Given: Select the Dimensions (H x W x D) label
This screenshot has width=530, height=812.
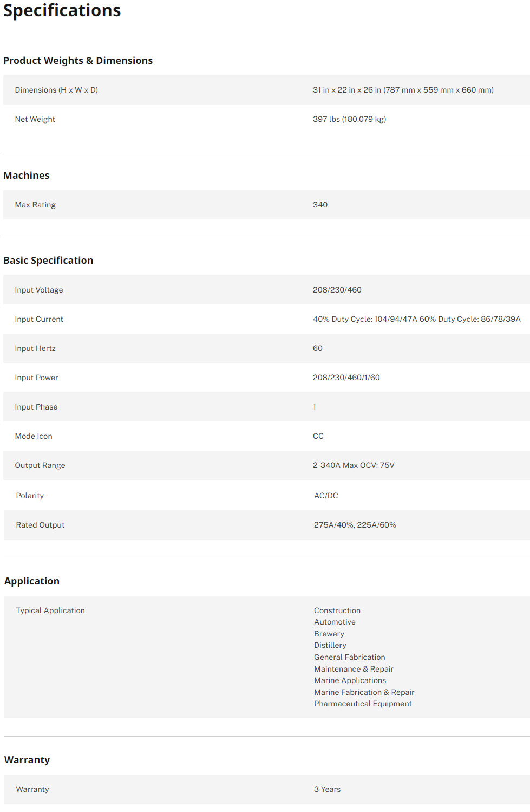Looking at the screenshot, I should click(x=56, y=90).
